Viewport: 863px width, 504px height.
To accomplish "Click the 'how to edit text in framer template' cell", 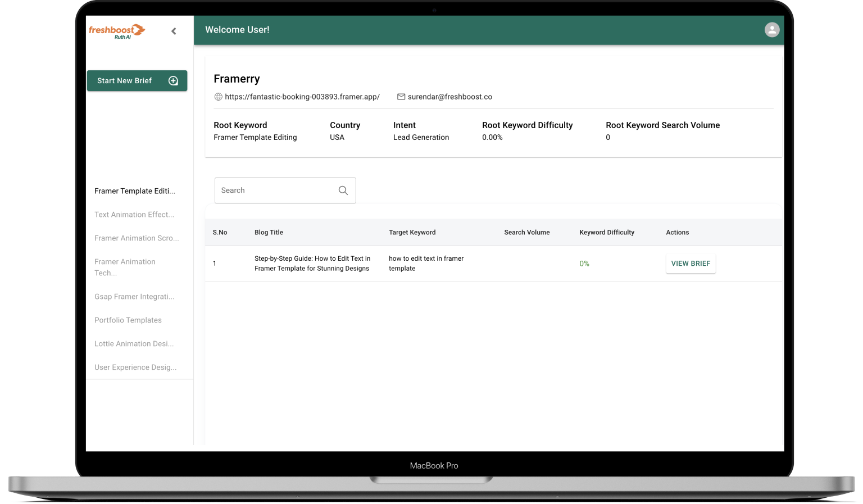I will [x=426, y=264].
